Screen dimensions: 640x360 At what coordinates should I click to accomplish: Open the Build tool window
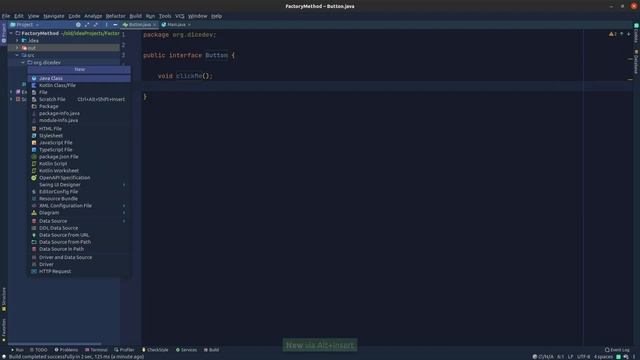click(211, 350)
